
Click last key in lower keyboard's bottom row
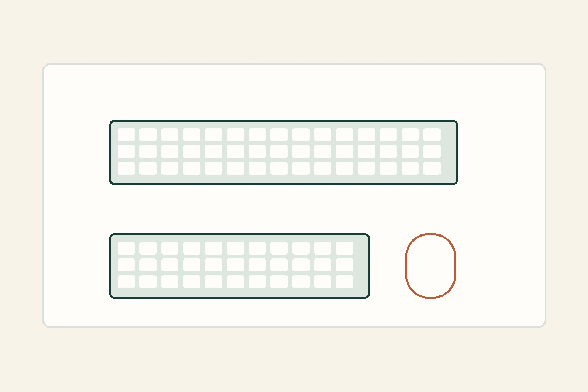(344, 282)
